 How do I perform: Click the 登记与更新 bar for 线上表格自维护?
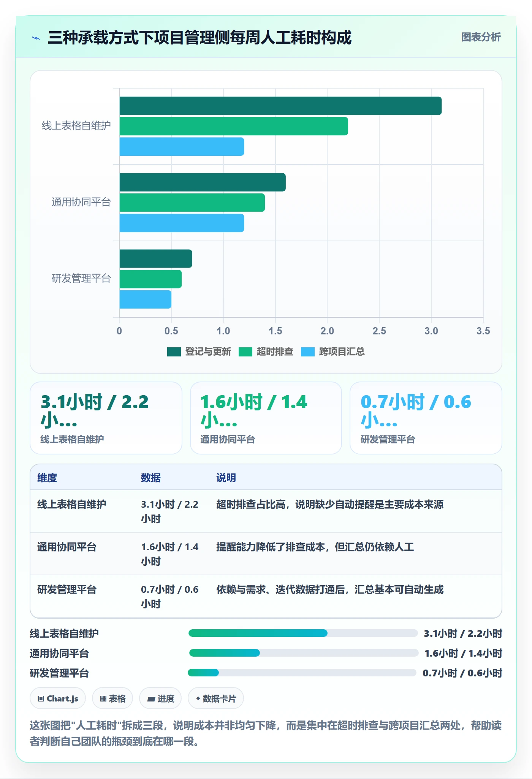[280, 106]
